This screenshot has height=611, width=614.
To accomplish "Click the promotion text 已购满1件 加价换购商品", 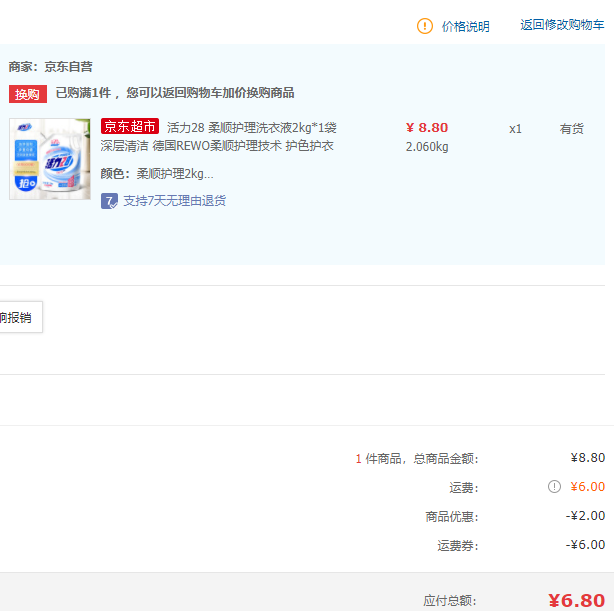I will pyautogui.click(x=175, y=93).
